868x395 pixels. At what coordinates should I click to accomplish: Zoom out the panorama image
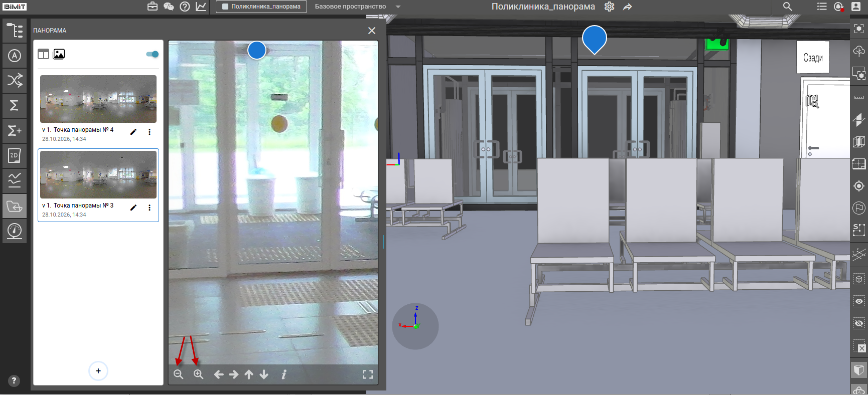coord(179,374)
